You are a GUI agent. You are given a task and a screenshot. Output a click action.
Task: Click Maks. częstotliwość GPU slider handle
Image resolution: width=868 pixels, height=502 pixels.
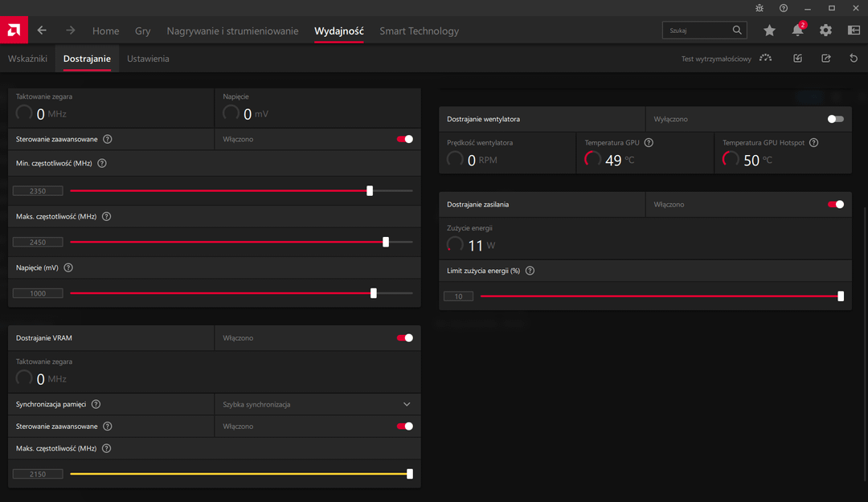386,242
